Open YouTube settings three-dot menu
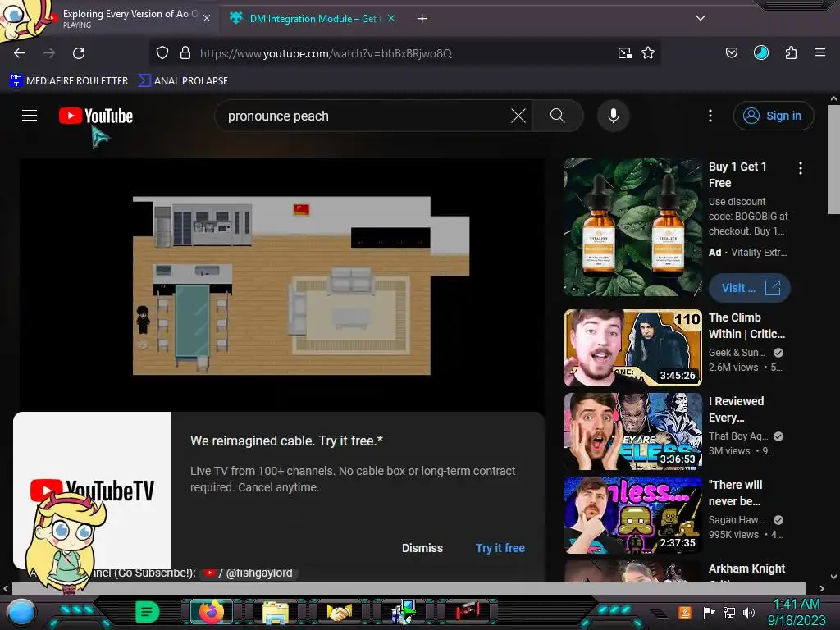The image size is (840, 630). point(710,116)
